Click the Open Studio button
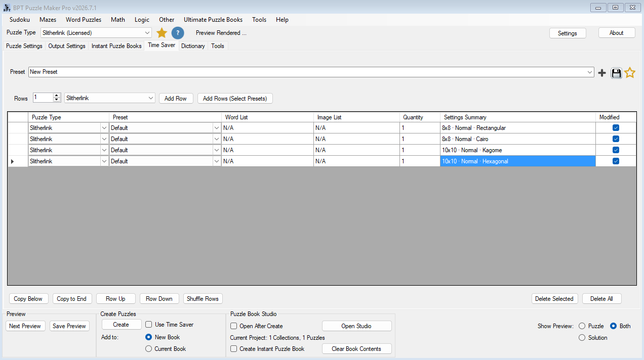The image size is (644, 360). [356, 326]
